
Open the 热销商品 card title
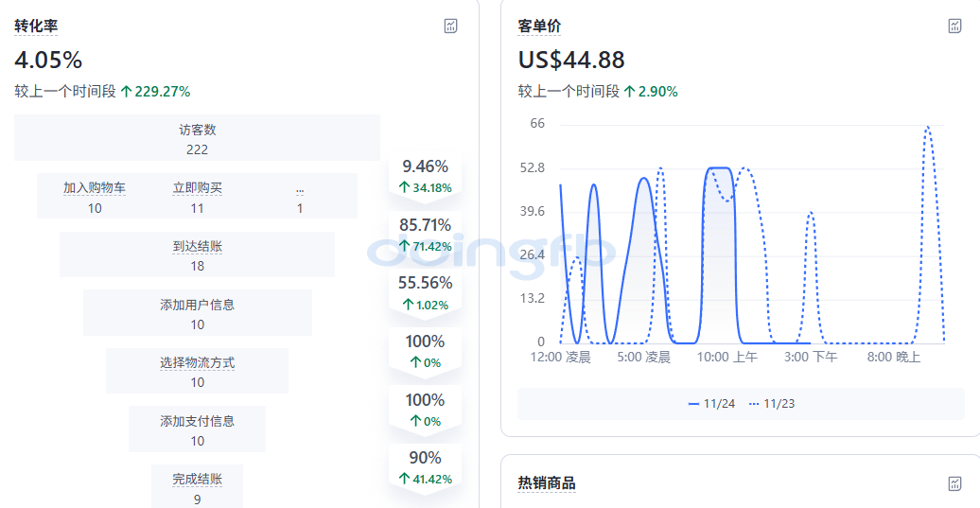point(546,483)
